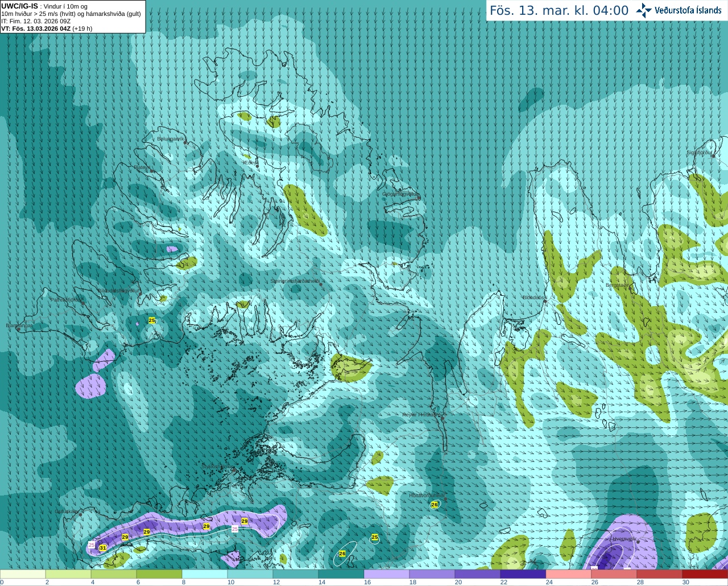The image size is (728, 586).
Task: Click the Holtavörðuheiði station label
Action: [427, 496]
